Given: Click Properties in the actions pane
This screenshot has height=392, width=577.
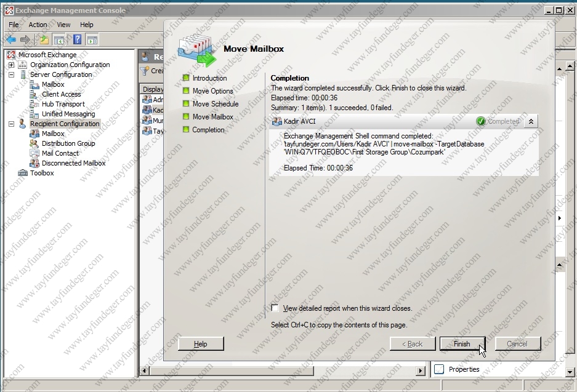Looking at the screenshot, I should coord(464,369).
